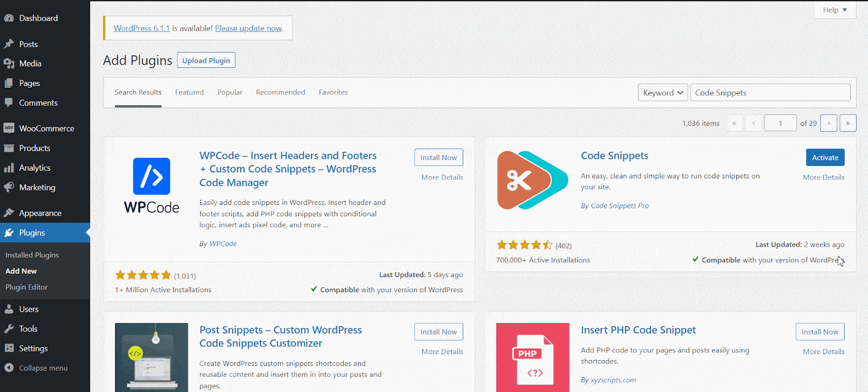
Task: Select Add New submenu item
Action: pyautogui.click(x=21, y=271)
